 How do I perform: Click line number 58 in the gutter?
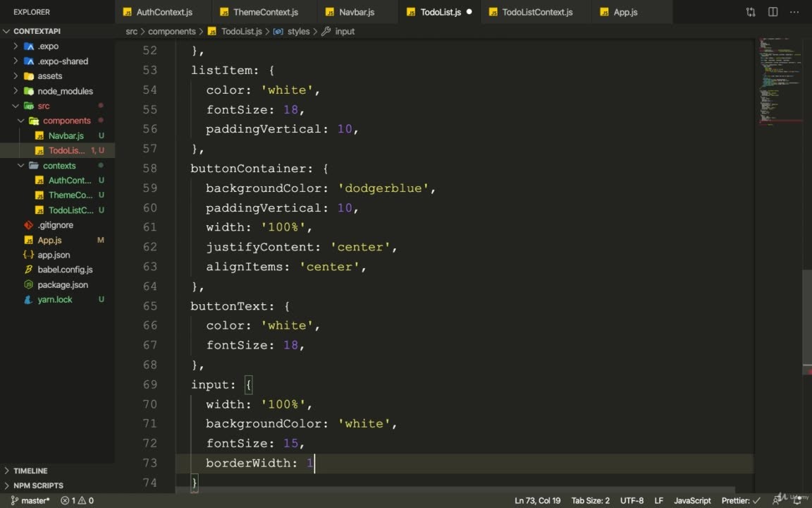click(x=149, y=169)
